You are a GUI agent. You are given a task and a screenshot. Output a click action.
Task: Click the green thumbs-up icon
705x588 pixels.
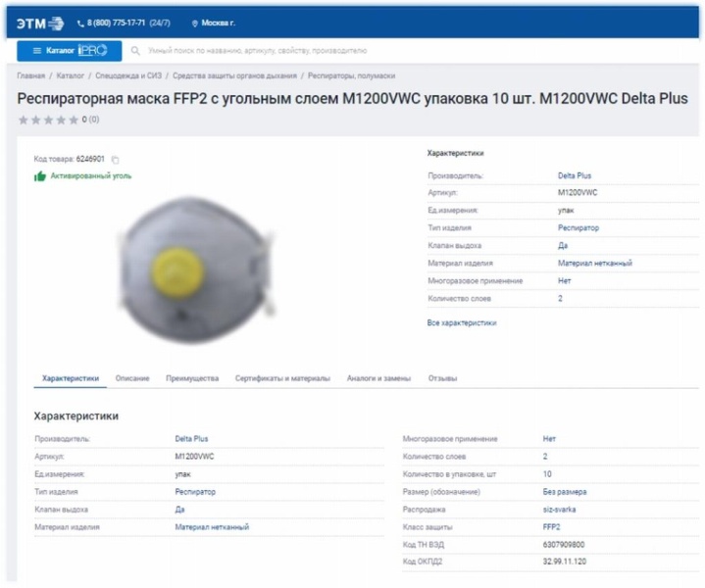[x=40, y=176]
